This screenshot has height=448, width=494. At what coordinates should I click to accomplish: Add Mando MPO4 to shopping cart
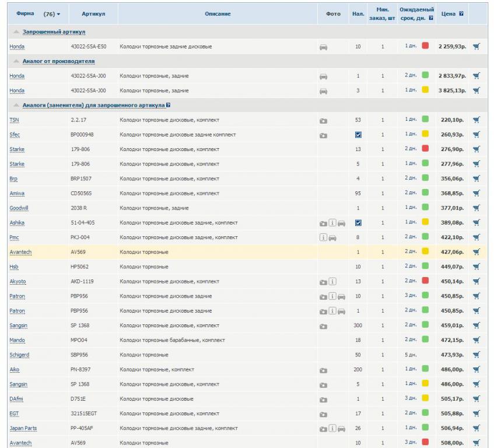(477, 340)
